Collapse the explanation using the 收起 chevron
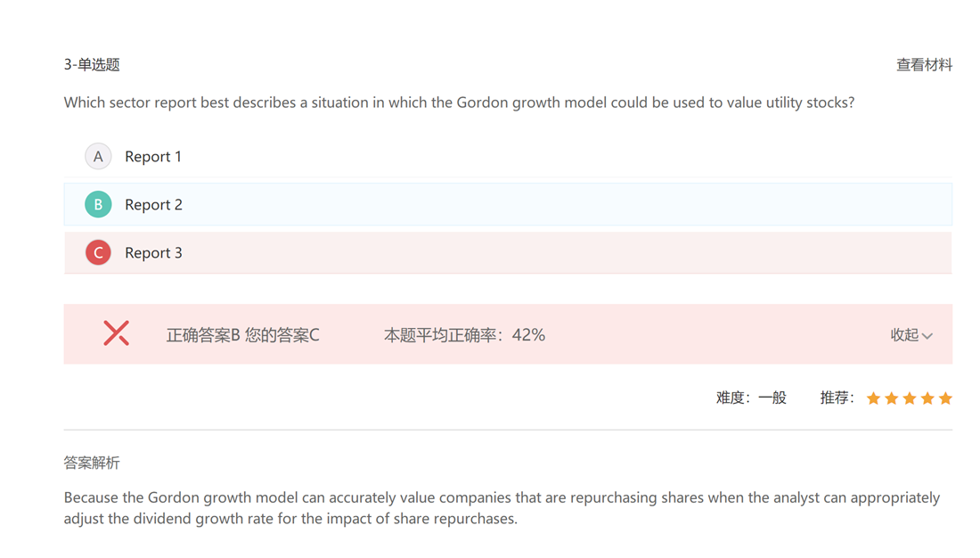Image resolution: width=980 pixels, height=558 pixels. tap(927, 336)
